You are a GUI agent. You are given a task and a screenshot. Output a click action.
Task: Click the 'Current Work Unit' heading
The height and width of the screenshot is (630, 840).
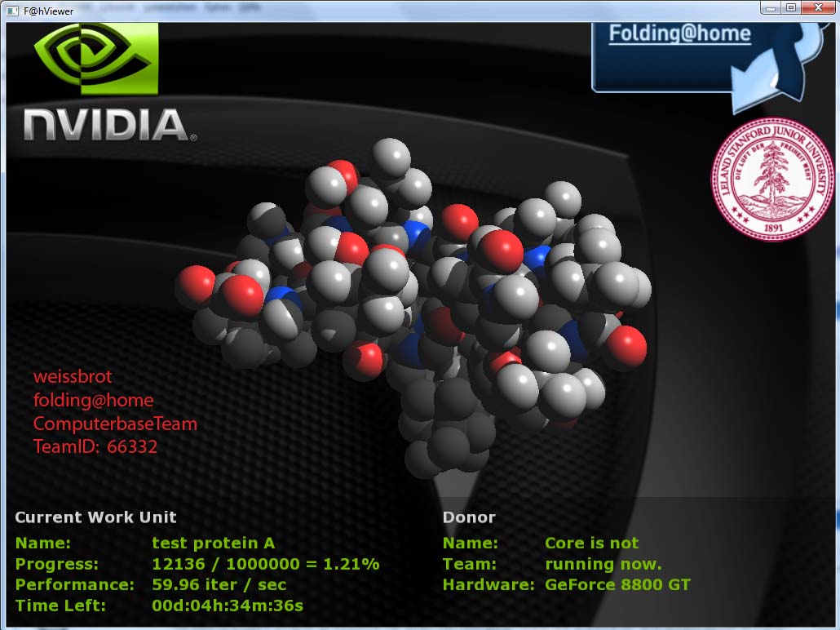tap(95, 517)
